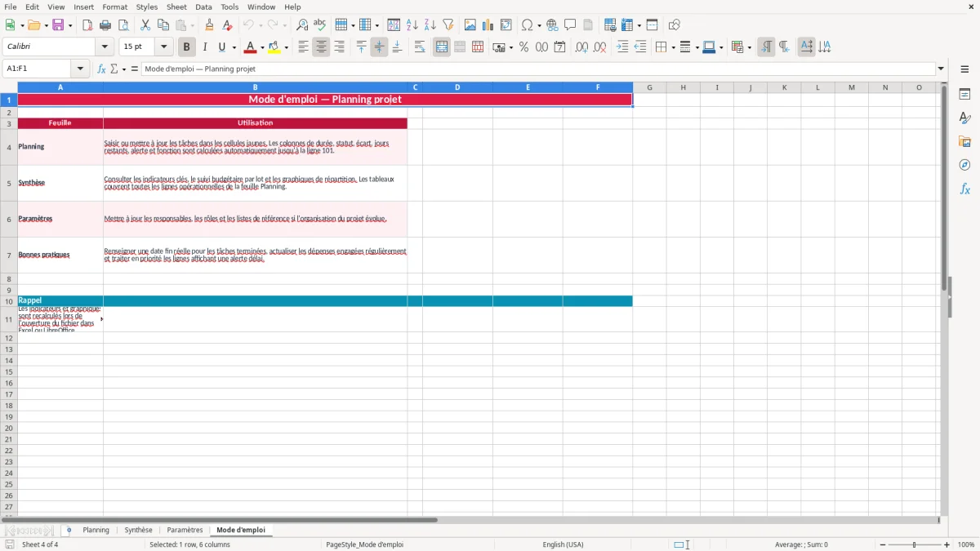Open Find and Replace
980x551 pixels.
[x=301, y=25]
